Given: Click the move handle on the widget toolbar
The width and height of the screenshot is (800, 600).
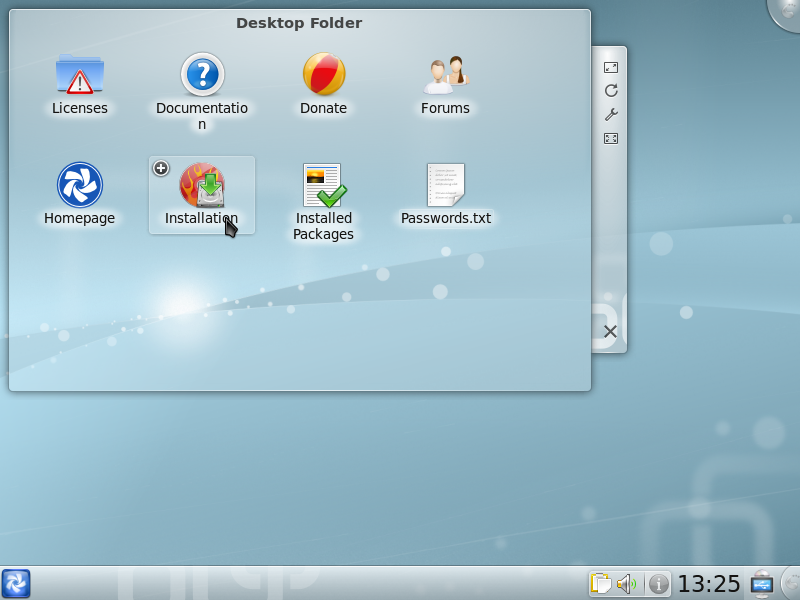Looking at the screenshot, I should (610, 68).
